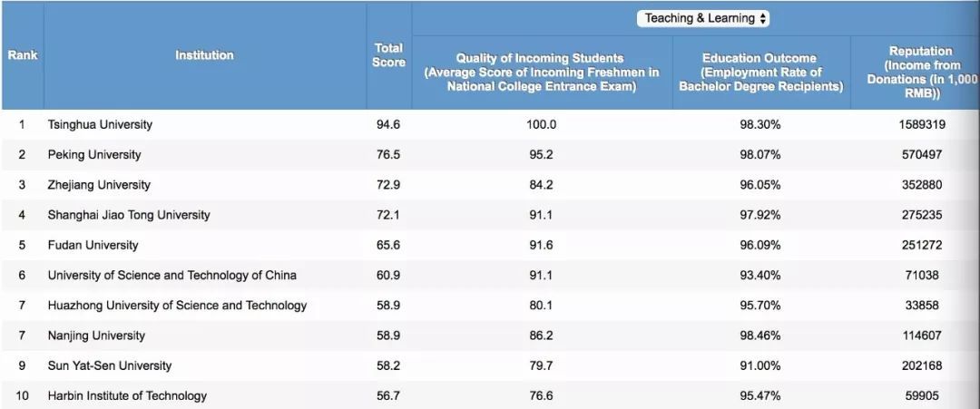Click Tsinghua's donation income value 1589319
The width and height of the screenshot is (980, 409).
pos(920,124)
